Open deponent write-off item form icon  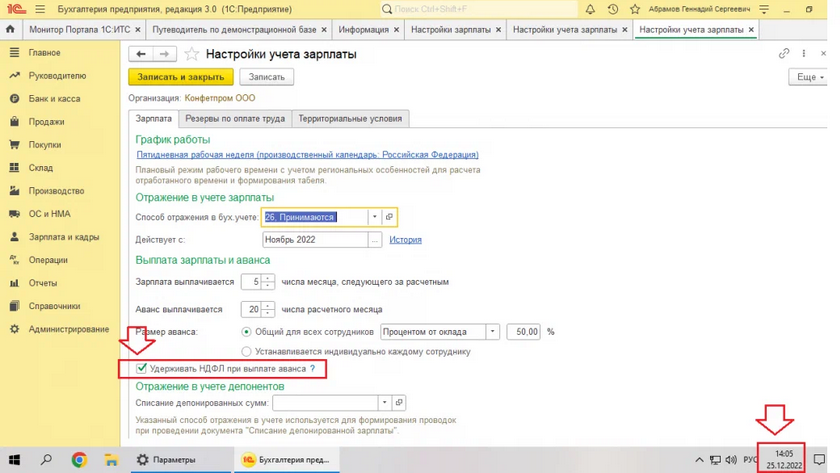click(399, 402)
